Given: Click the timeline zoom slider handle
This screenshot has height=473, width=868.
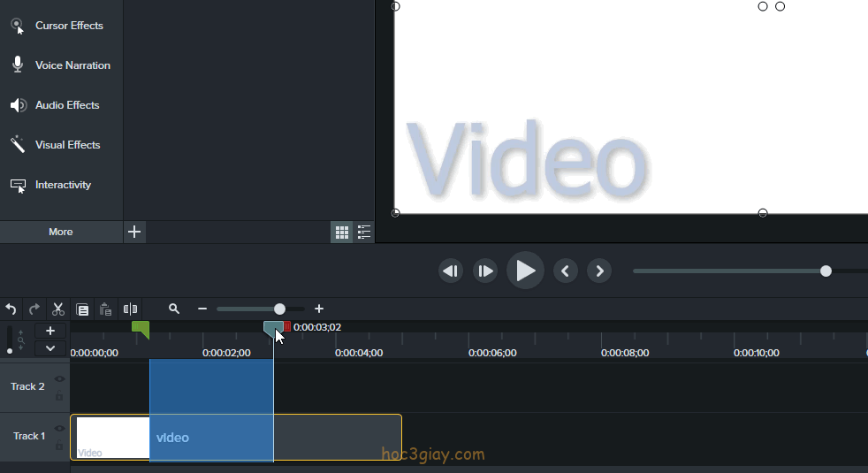Looking at the screenshot, I should [x=279, y=309].
